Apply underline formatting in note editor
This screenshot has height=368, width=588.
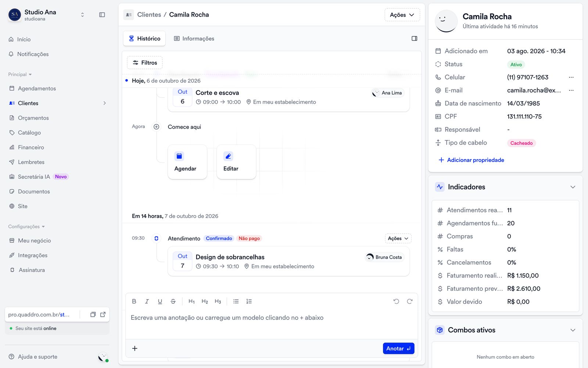160,301
